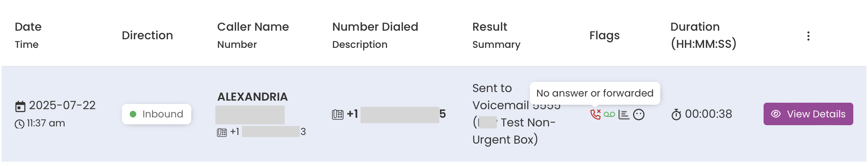The width and height of the screenshot is (868, 162).
Task: Click the neutral face sentiment icon
Action: tap(639, 115)
